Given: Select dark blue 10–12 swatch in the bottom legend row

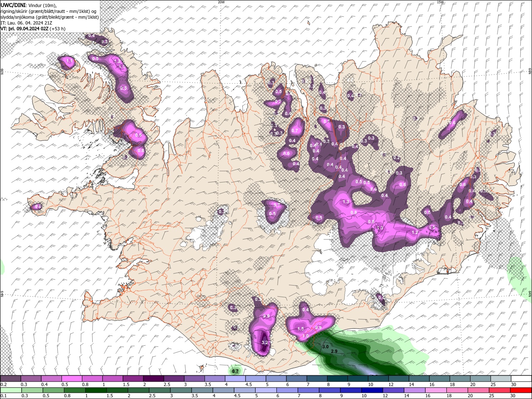Looking at the screenshot, I should point(372,390).
